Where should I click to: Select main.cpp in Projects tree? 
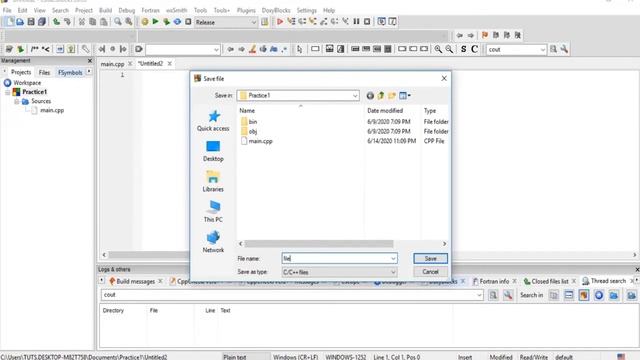point(52,111)
